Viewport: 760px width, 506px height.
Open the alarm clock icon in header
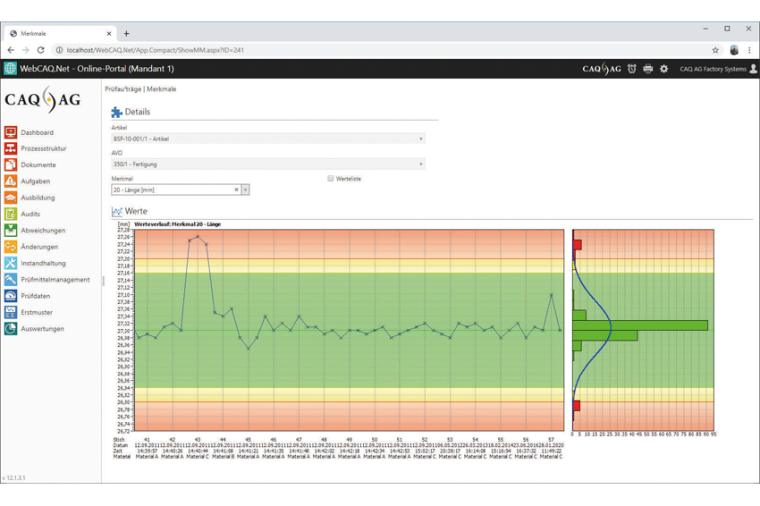point(632,69)
